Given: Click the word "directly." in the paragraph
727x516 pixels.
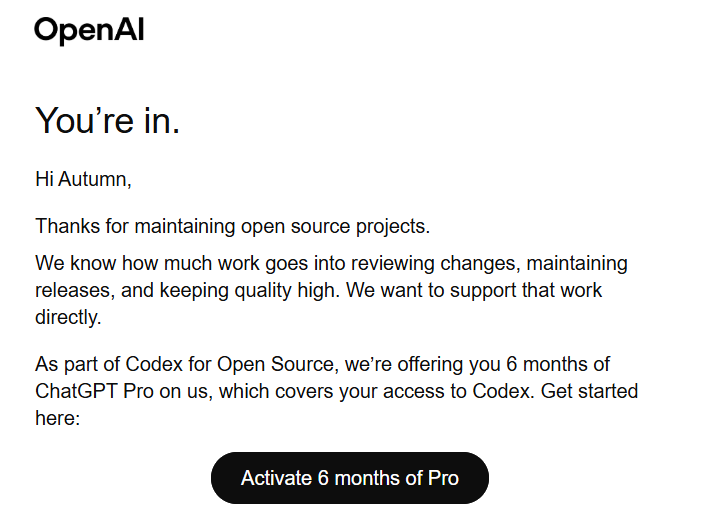Looking at the screenshot, I should (x=69, y=317).
